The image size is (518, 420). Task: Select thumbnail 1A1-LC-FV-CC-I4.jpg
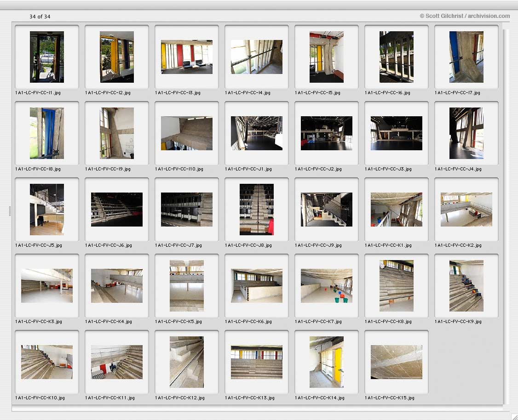(257, 57)
